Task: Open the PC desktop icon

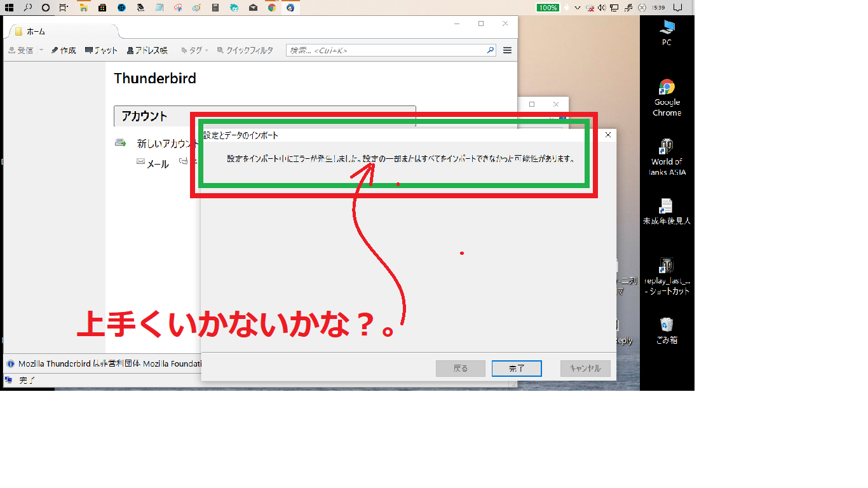Action: coord(667,33)
